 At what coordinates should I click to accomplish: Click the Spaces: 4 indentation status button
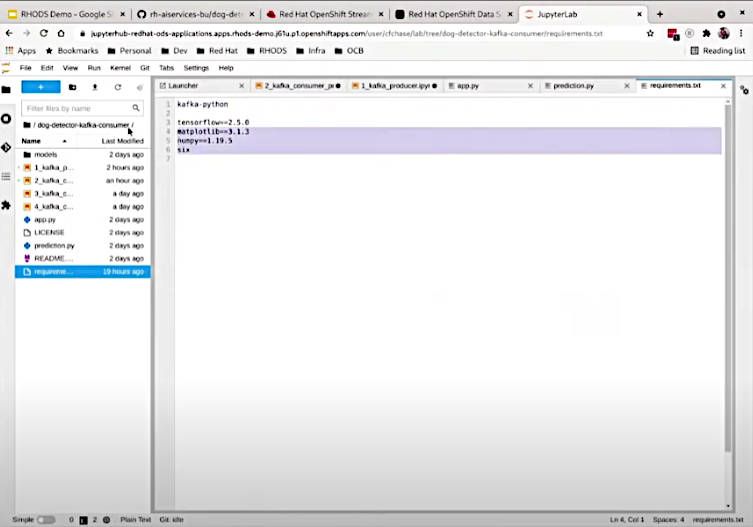668,520
